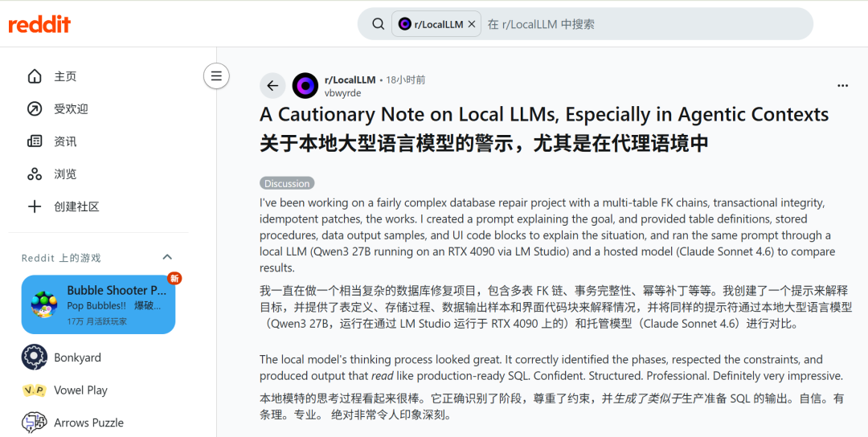Click the English post title text
The width and height of the screenshot is (868, 437).
click(x=544, y=115)
